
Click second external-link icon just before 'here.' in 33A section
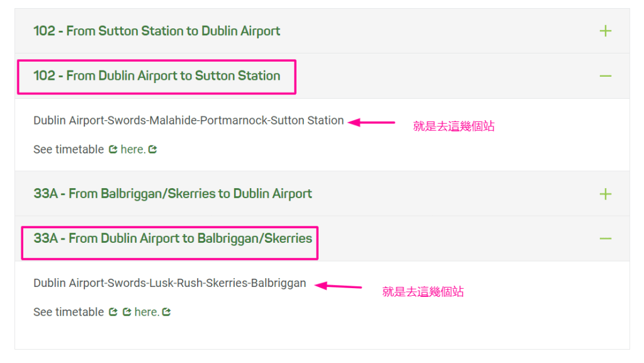127,312
